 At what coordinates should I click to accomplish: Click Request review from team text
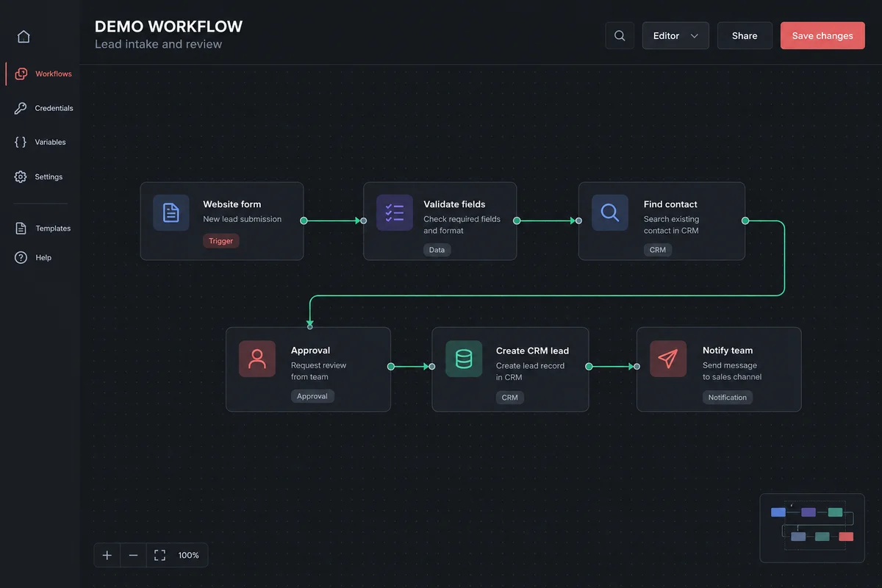coord(318,371)
